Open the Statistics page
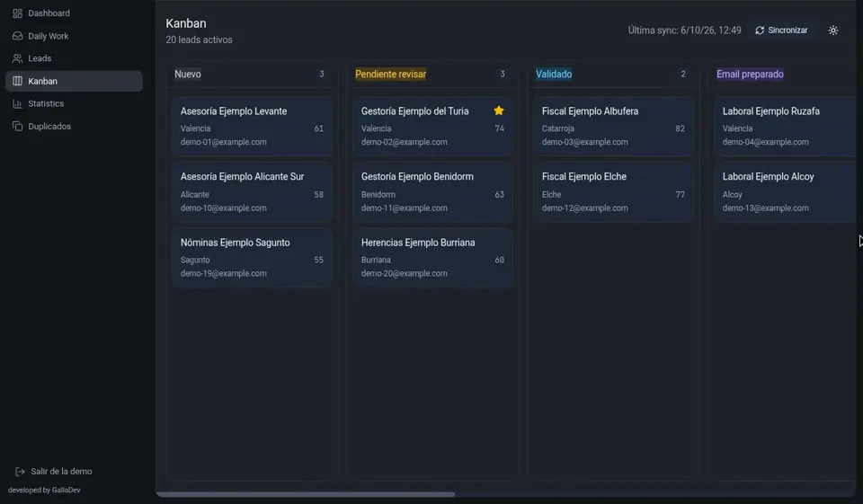The width and height of the screenshot is (863, 504). point(75,103)
